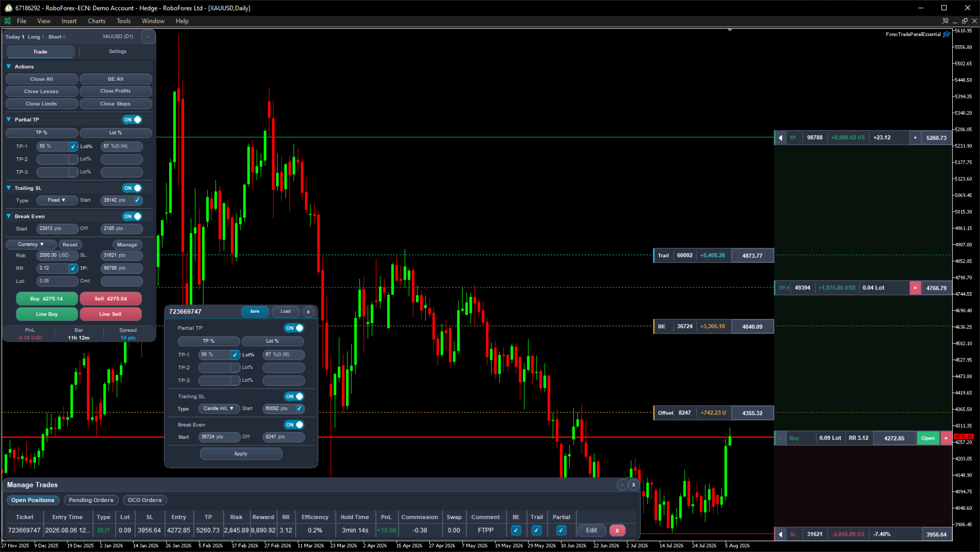The image size is (980, 552).
Task: Collapse the Trailing SL section arrow
Action: pyautogui.click(x=9, y=188)
